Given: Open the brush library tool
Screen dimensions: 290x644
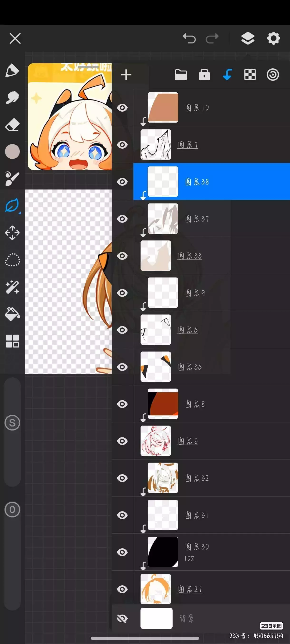Looking at the screenshot, I should [12, 179].
